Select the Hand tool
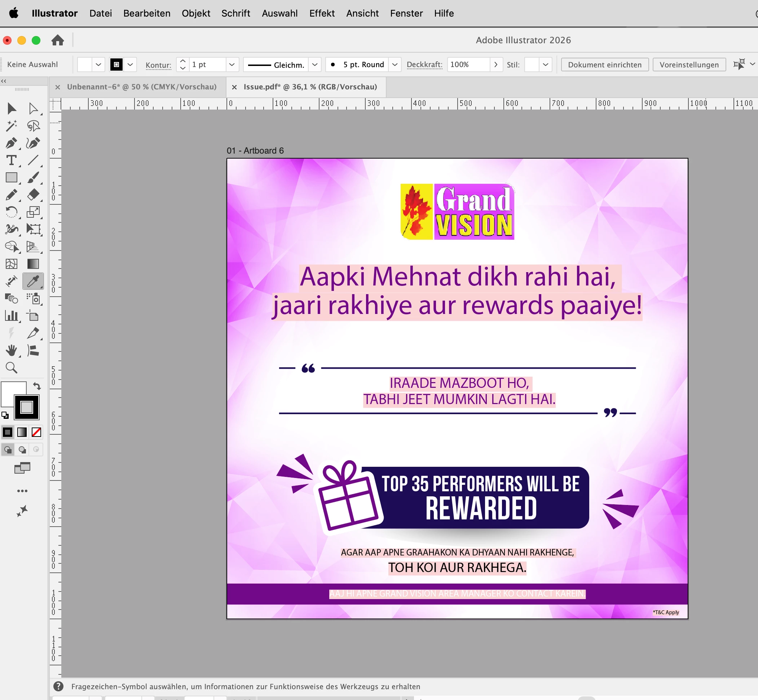The height and width of the screenshot is (700, 758). [x=12, y=350]
